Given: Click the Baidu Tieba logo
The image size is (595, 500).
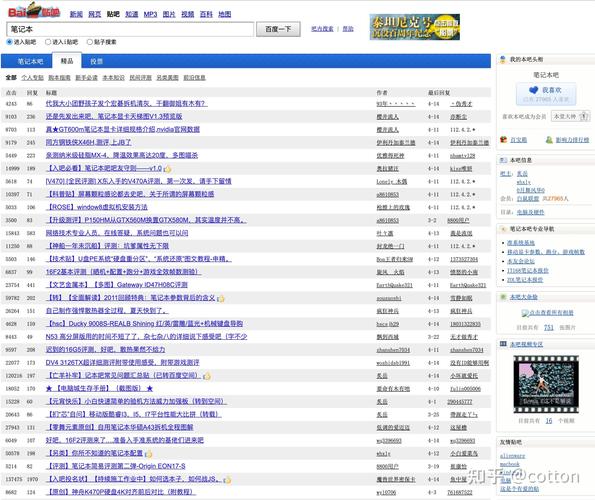Looking at the screenshot, I should pyautogui.click(x=34, y=11).
